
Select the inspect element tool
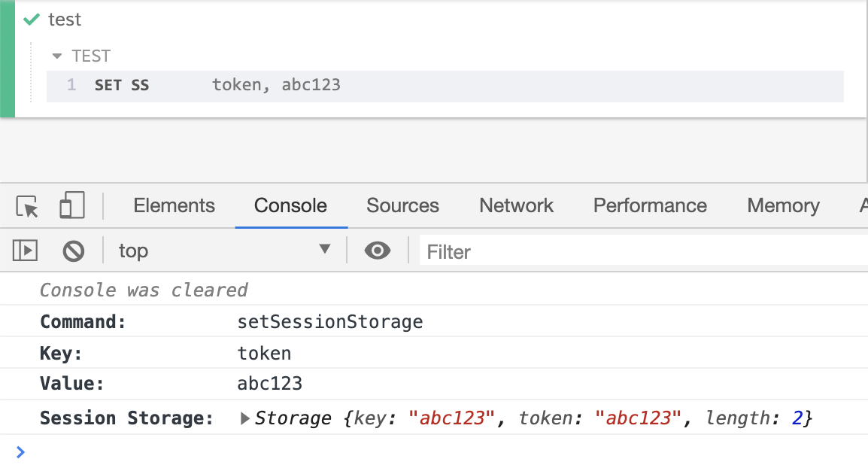click(x=25, y=205)
